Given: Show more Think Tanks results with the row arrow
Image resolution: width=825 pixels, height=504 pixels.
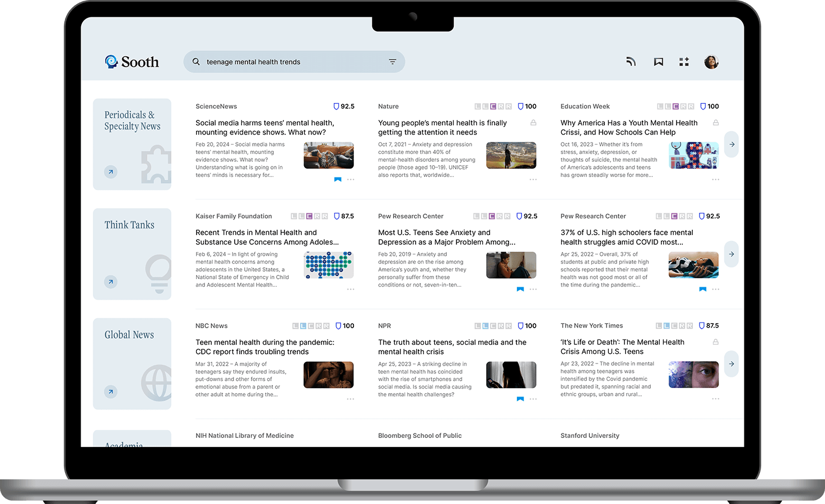Looking at the screenshot, I should (x=731, y=254).
